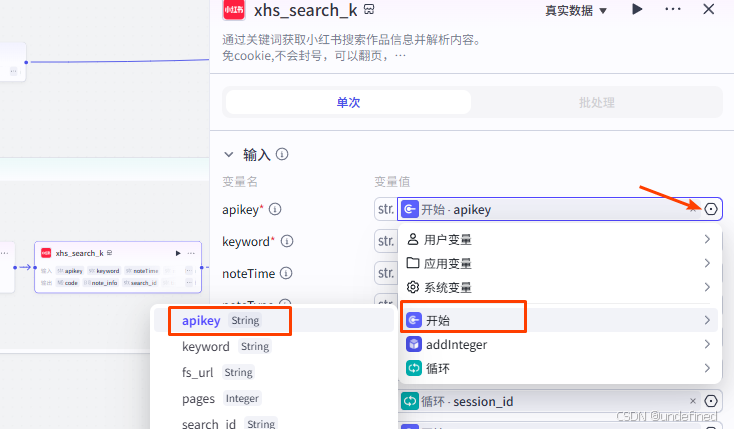Select xhs_search_k node on canvas
The height and width of the screenshot is (429, 734).
(118, 267)
